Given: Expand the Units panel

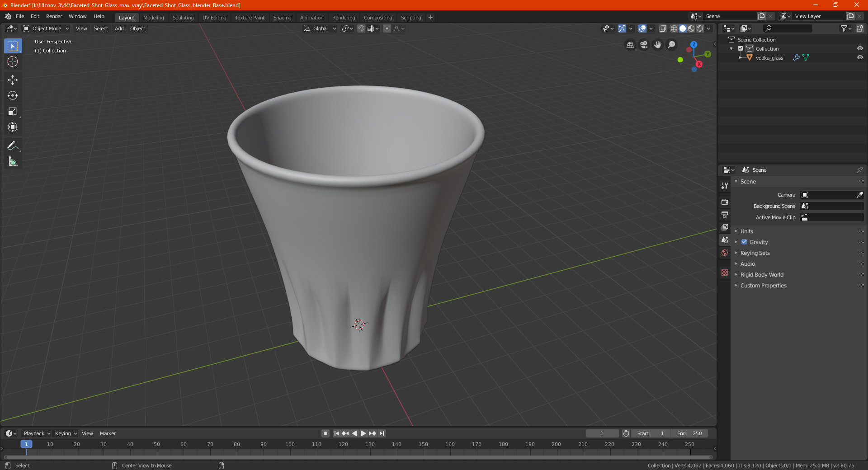Looking at the screenshot, I should [747, 231].
